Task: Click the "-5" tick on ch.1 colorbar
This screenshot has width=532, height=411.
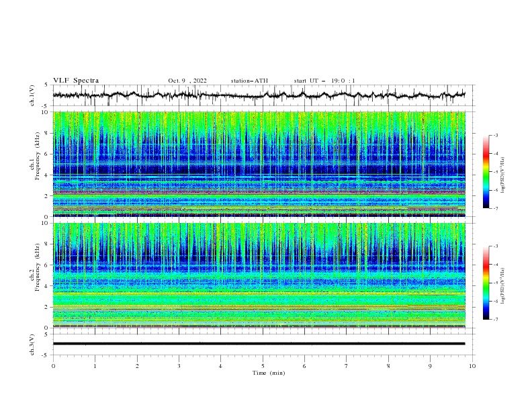Action: 495,172
